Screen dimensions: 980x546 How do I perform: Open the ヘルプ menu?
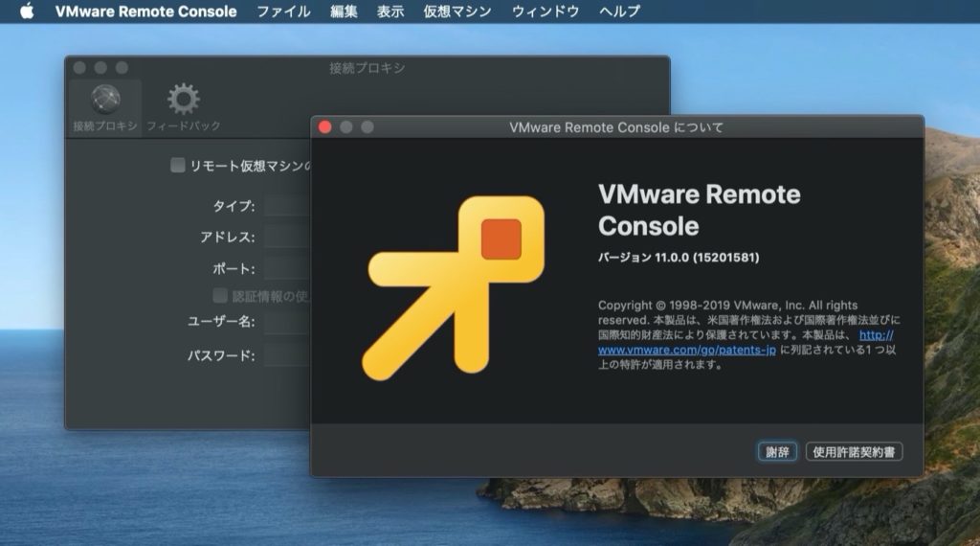click(619, 11)
